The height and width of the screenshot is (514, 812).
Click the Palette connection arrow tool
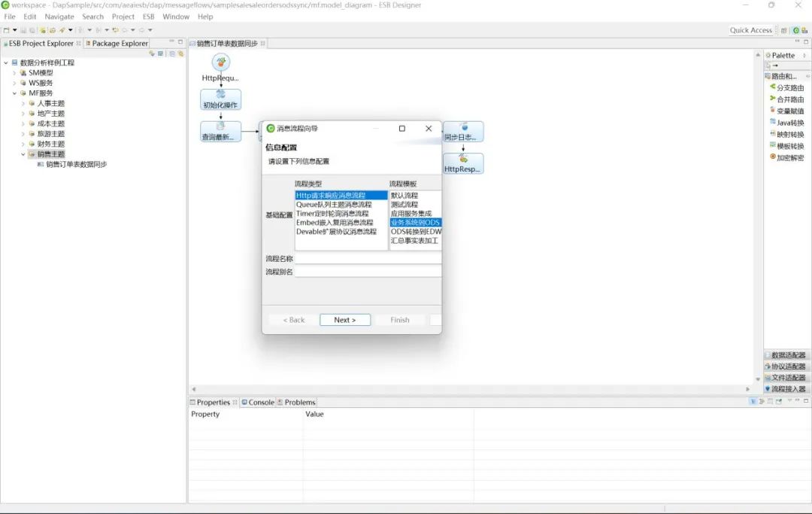tap(775, 65)
